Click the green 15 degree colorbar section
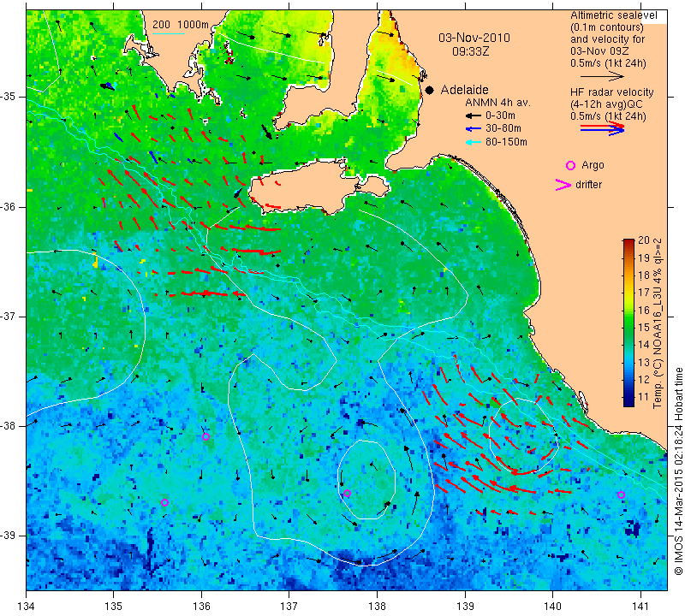This screenshot has height=616, width=685. [x=628, y=328]
